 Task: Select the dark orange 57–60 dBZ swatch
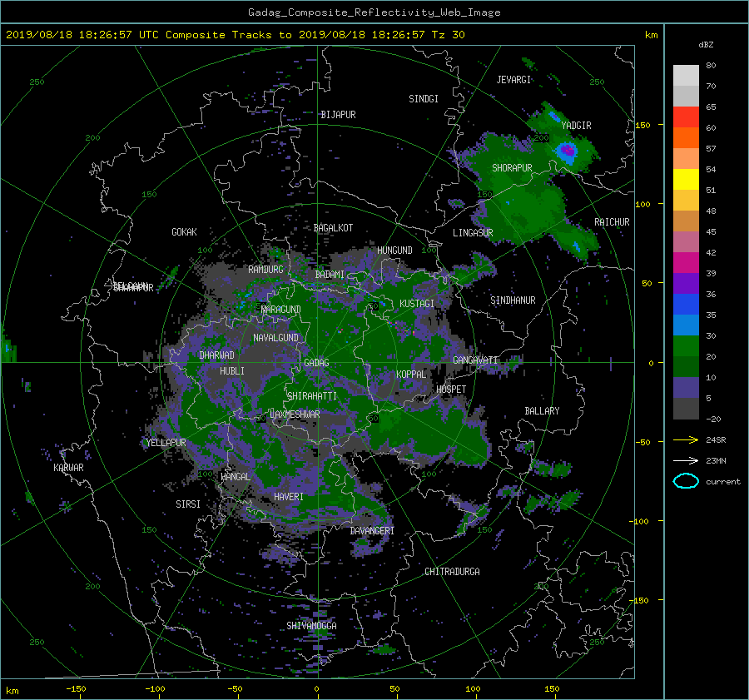click(686, 137)
